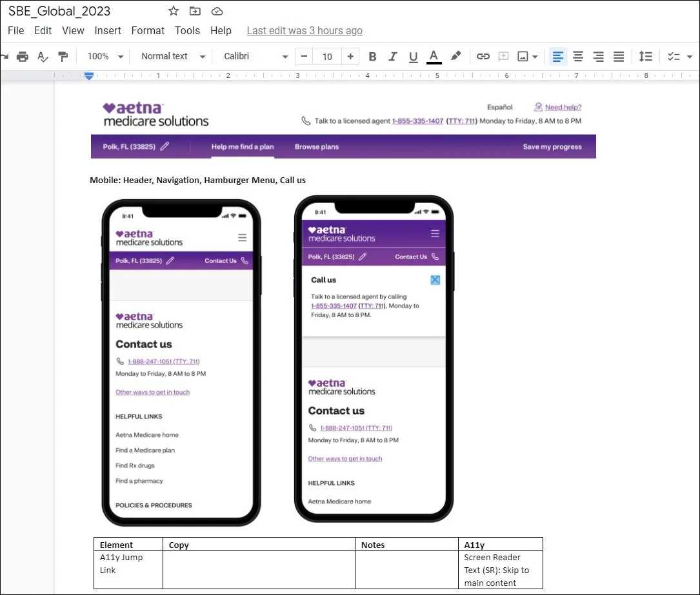
Task: Toggle italic formatting
Action: pyautogui.click(x=392, y=57)
